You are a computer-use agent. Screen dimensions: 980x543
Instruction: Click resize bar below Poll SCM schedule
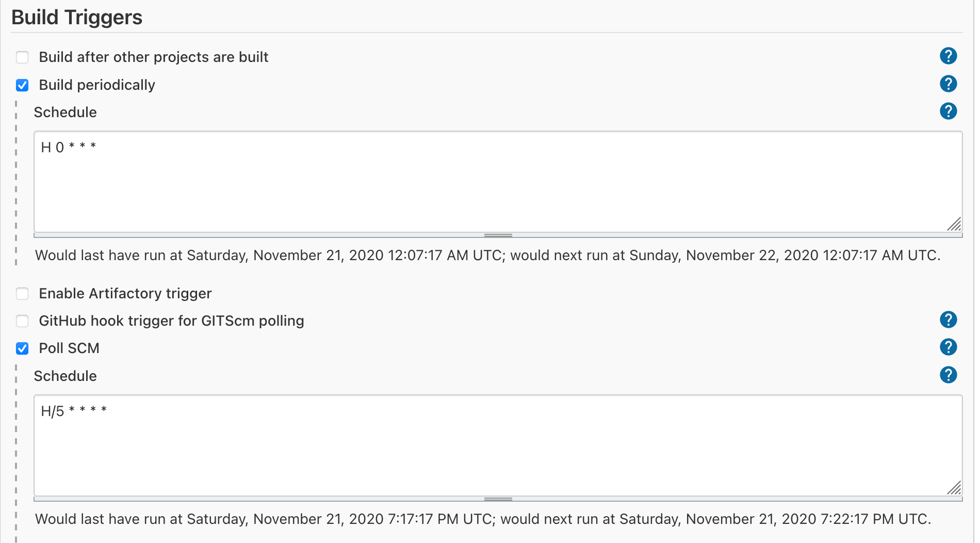[x=498, y=499]
